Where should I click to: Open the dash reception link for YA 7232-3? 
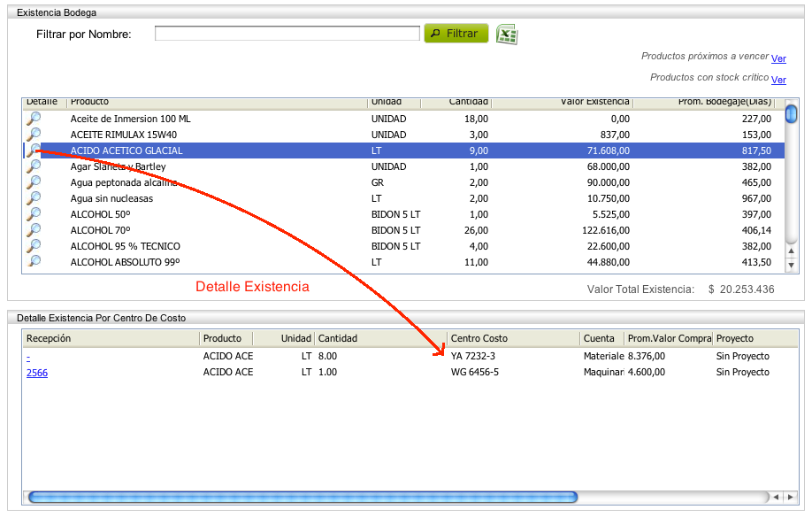(28, 357)
